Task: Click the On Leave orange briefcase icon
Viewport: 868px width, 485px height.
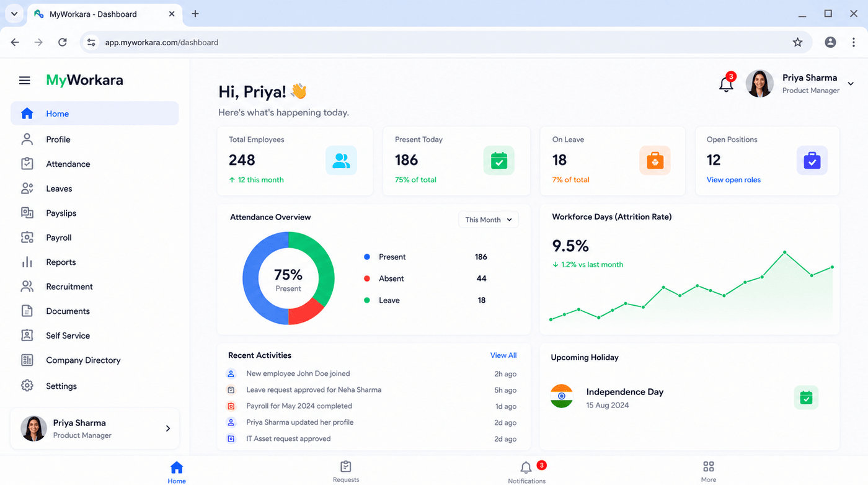Action: click(655, 161)
